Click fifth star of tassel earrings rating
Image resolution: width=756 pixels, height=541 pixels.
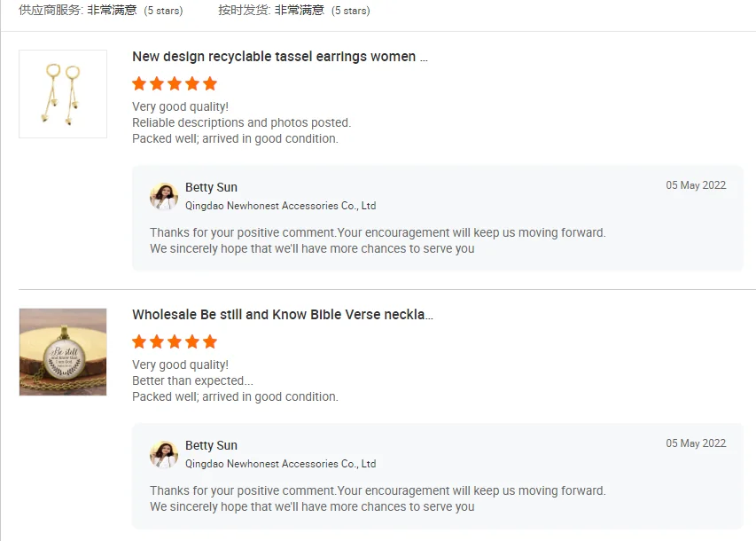(210, 84)
